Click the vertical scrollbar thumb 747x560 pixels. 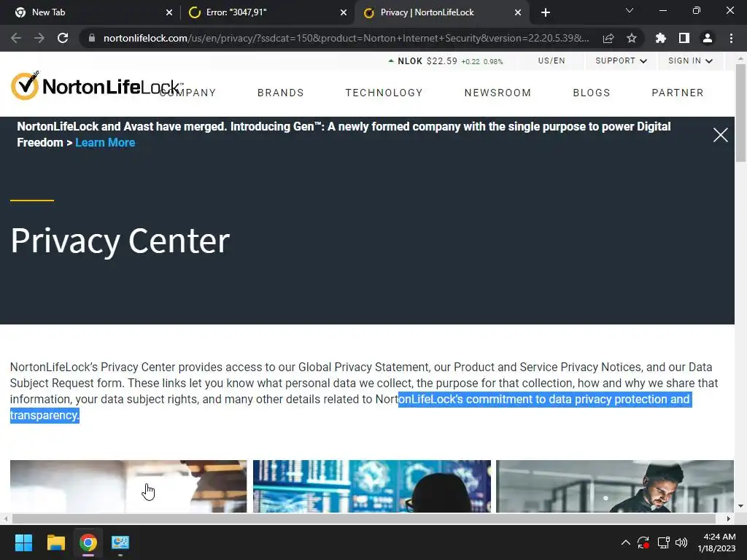[741, 113]
